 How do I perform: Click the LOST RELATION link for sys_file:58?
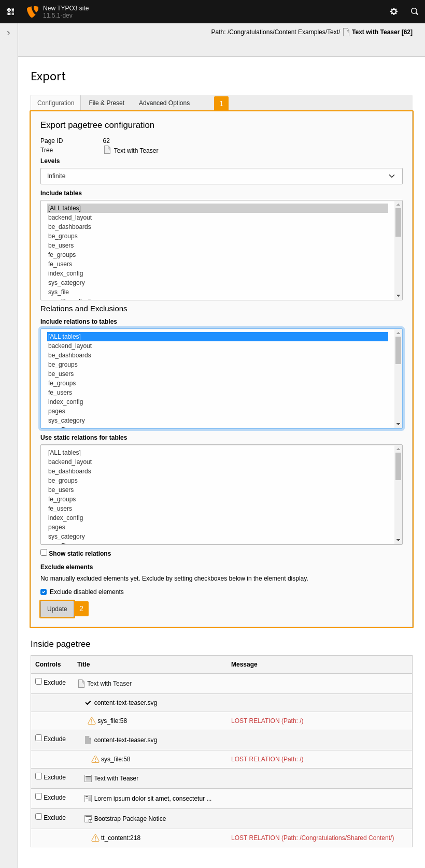coord(267,720)
